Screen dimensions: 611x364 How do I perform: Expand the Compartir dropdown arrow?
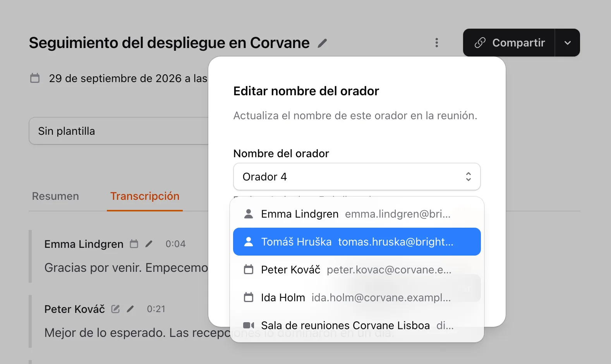pyautogui.click(x=568, y=43)
